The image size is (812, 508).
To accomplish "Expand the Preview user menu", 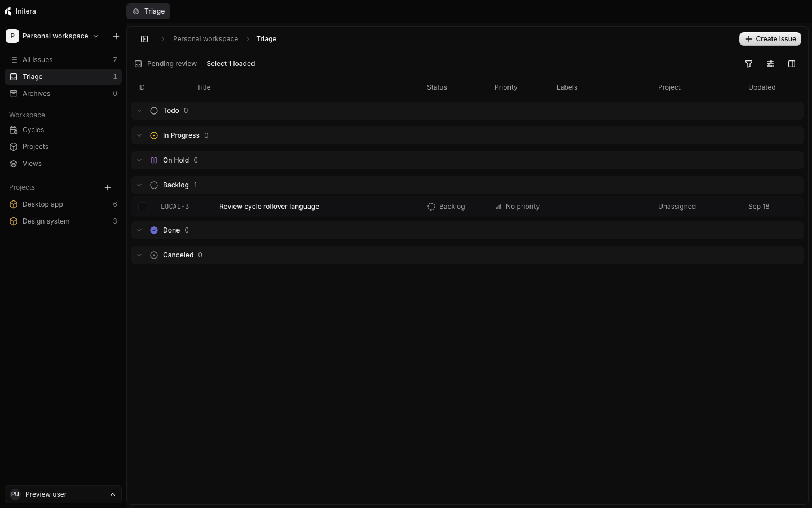I will pos(63,494).
